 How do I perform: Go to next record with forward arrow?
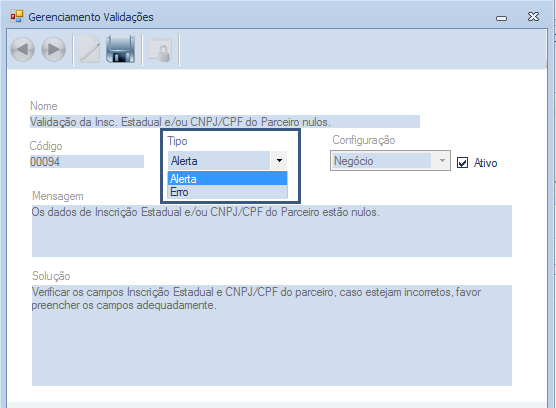click(x=54, y=49)
